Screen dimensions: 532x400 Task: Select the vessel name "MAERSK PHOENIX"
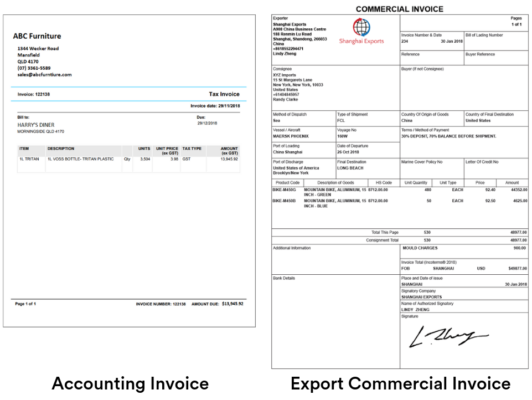point(291,136)
